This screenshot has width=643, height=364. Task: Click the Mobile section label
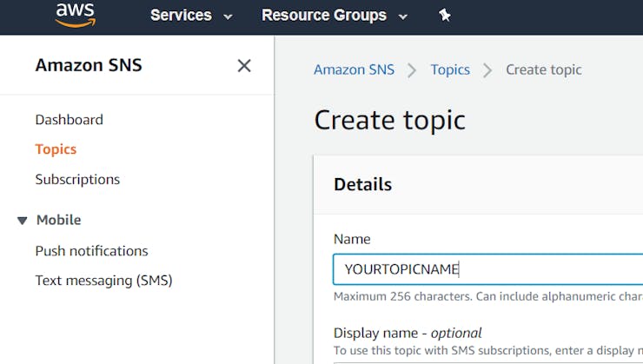pyautogui.click(x=58, y=221)
